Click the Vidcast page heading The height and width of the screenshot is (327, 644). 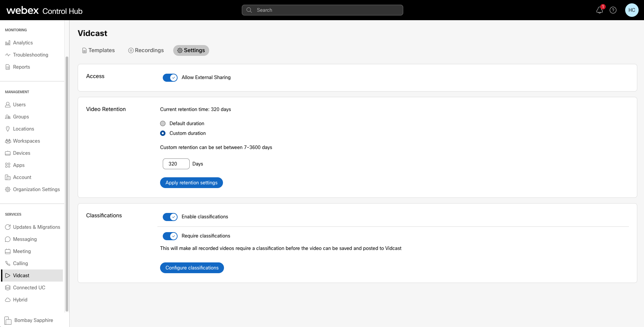pyautogui.click(x=92, y=33)
